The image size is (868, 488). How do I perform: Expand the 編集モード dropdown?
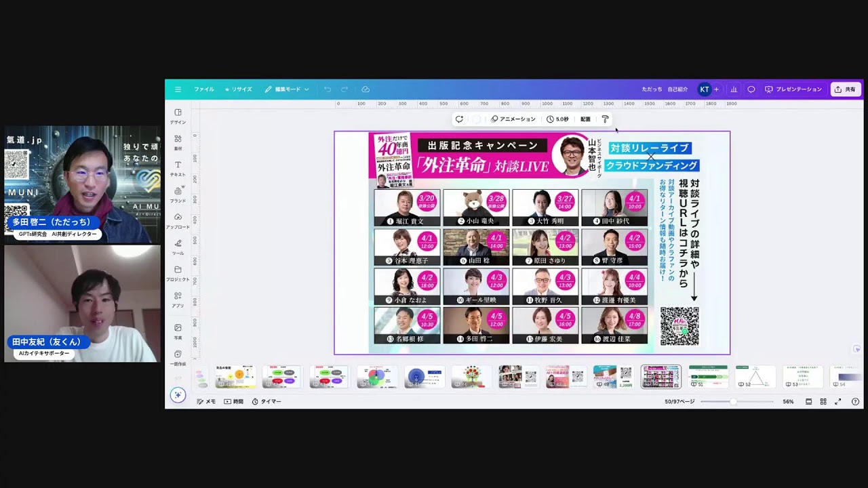[x=287, y=89]
